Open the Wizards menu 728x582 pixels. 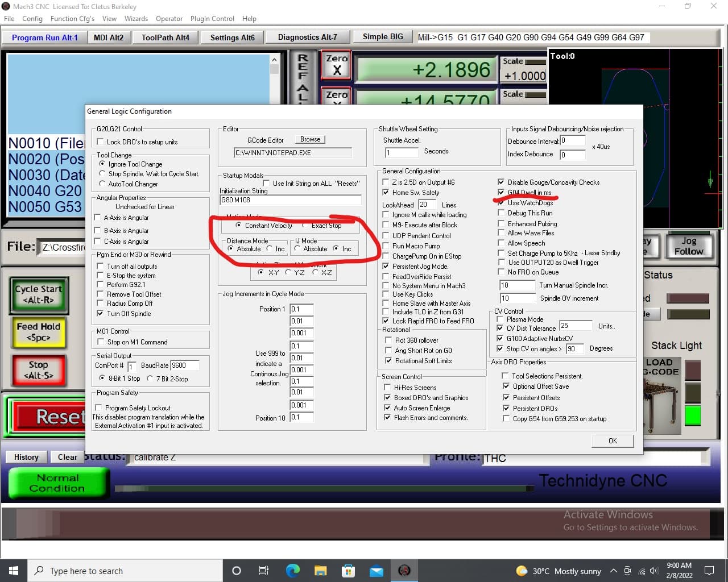(136, 18)
